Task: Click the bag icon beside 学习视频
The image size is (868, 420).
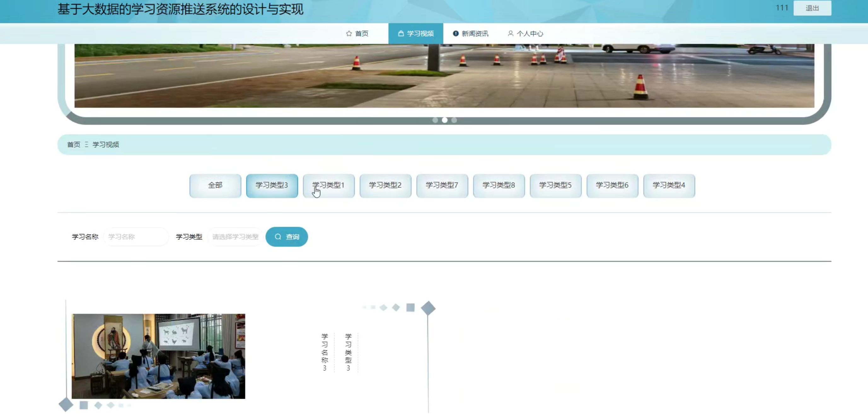Action: [x=401, y=33]
